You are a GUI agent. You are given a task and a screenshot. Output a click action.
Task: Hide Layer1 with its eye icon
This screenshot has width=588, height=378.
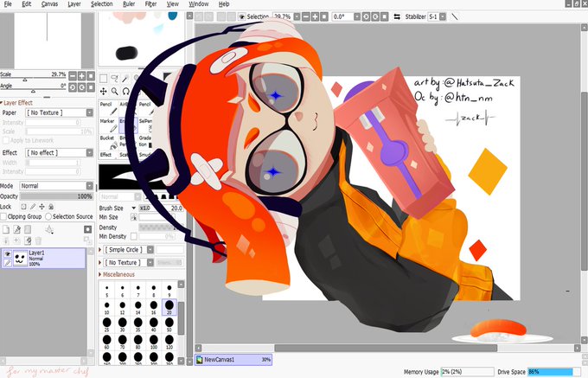click(x=8, y=254)
